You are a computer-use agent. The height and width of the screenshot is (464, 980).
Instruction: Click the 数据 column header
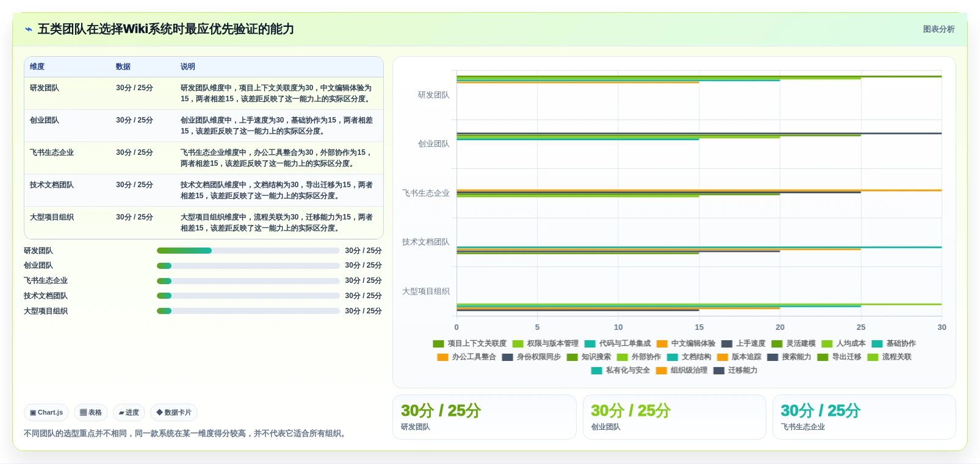[x=123, y=66]
